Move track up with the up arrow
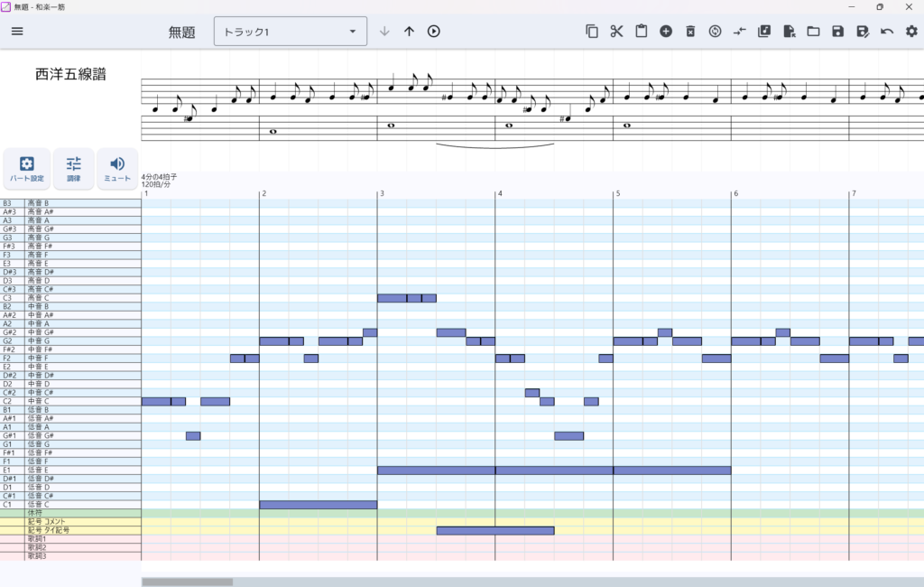The height and width of the screenshot is (587, 924). point(409,32)
